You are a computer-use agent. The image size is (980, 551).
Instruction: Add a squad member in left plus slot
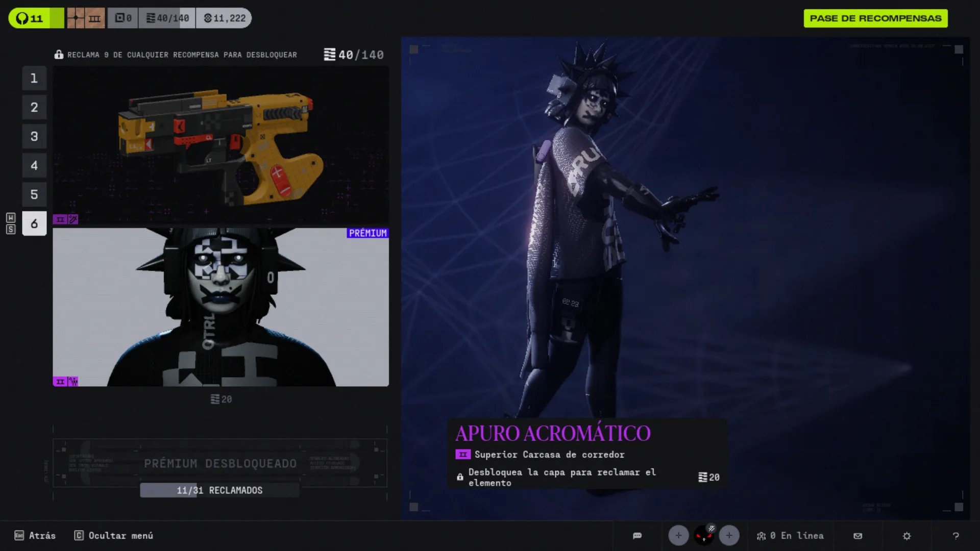pos(678,535)
